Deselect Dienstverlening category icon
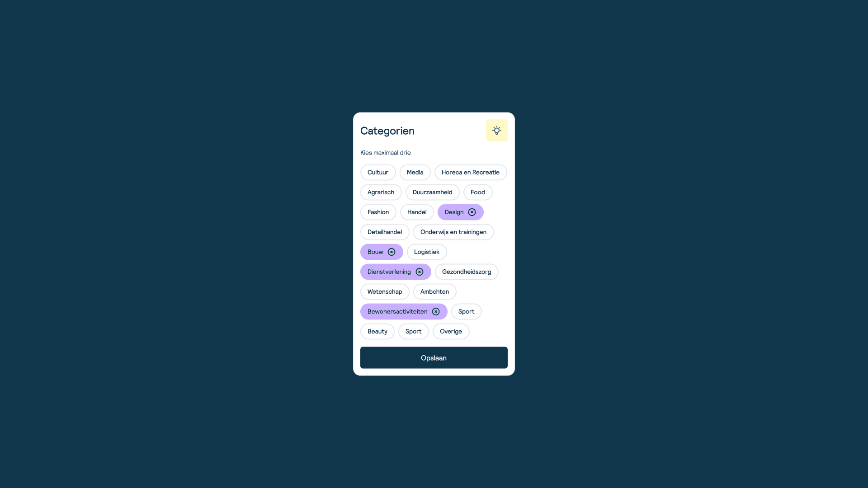This screenshot has width=868, height=488. click(420, 272)
